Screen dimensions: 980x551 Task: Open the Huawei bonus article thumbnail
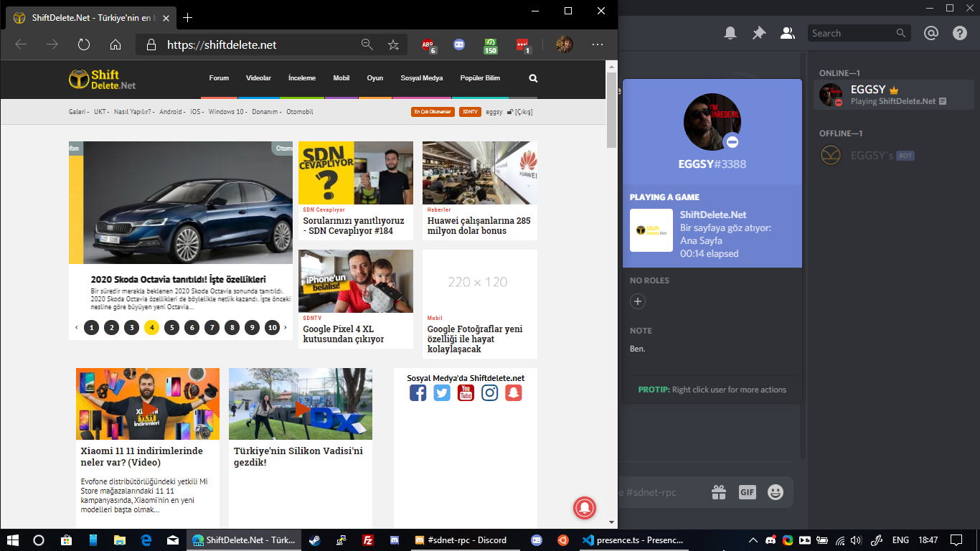480,173
